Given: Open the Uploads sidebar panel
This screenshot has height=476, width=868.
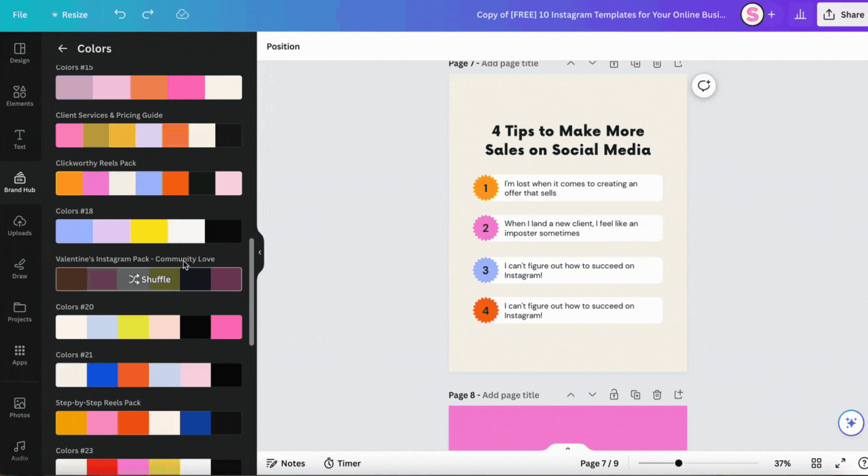Looking at the screenshot, I should pyautogui.click(x=20, y=225).
